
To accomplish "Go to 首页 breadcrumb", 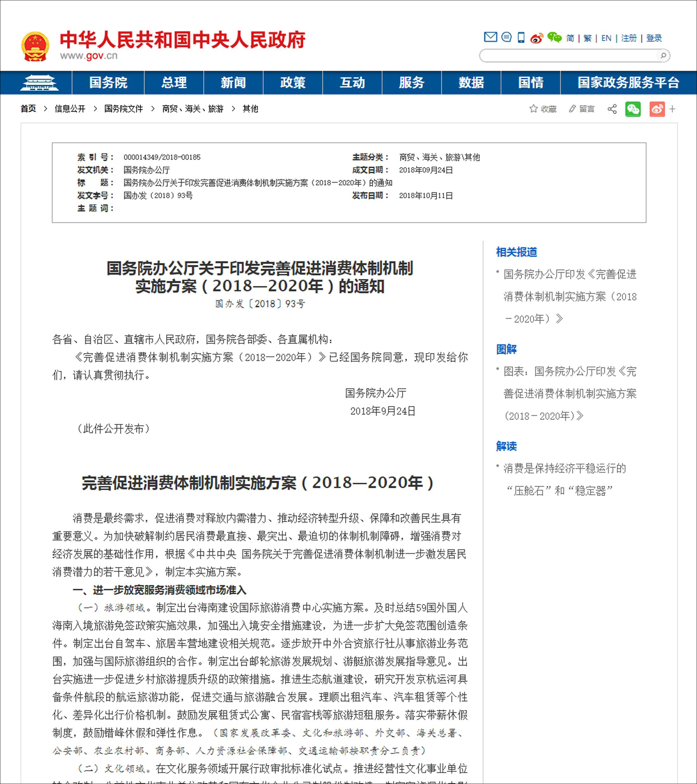I will (x=29, y=109).
